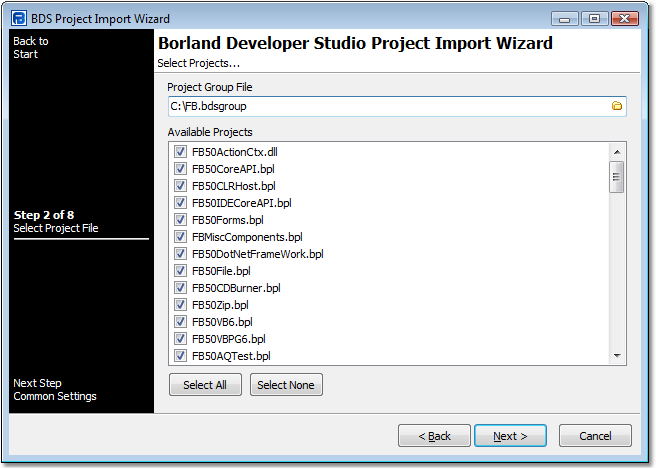Select the FB50ActionCtx.dll list entry text
The image size is (656, 470).
[x=235, y=152]
